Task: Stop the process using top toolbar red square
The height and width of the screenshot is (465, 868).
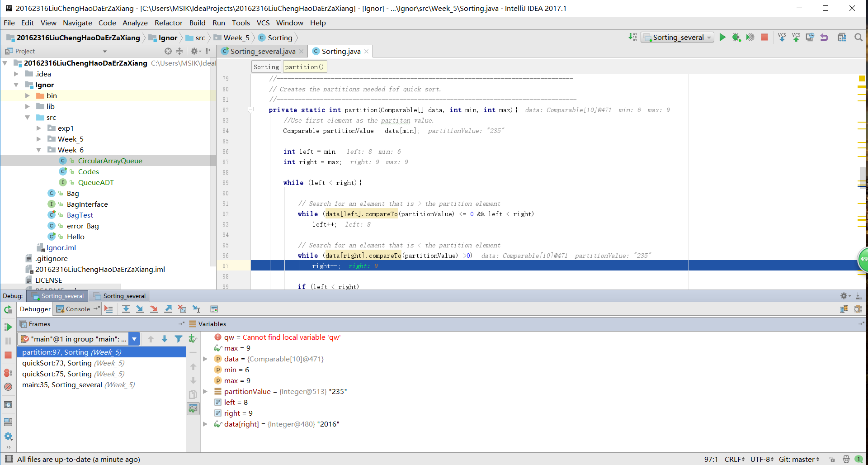Action: pos(764,37)
